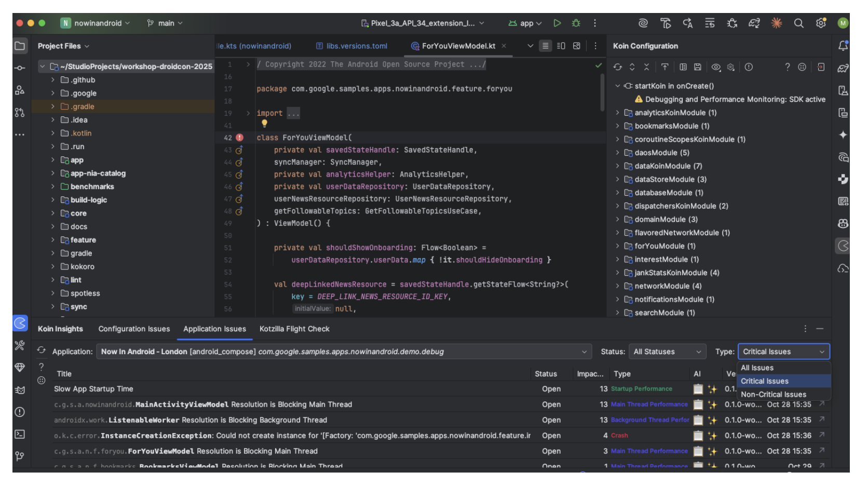Refresh the Koin Configuration tree

(617, 67)
